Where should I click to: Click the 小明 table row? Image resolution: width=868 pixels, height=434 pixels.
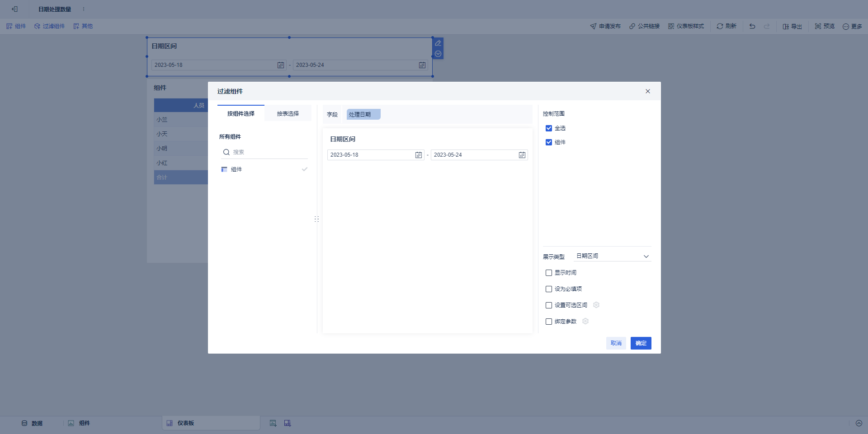[181, 149]
